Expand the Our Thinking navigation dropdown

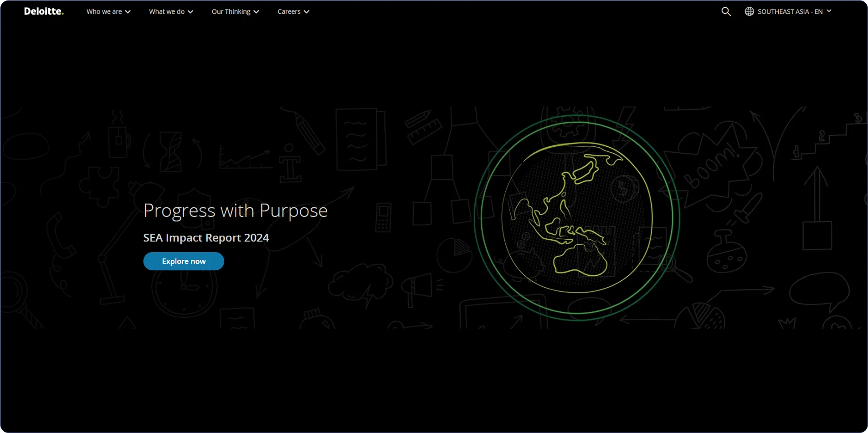tap(235, 11)
